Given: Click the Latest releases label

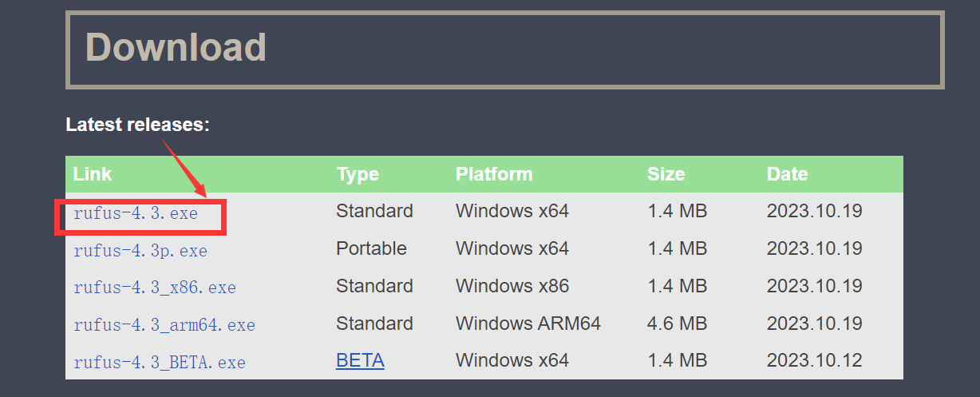Looking at the screenshot, I should pos(137,125).
